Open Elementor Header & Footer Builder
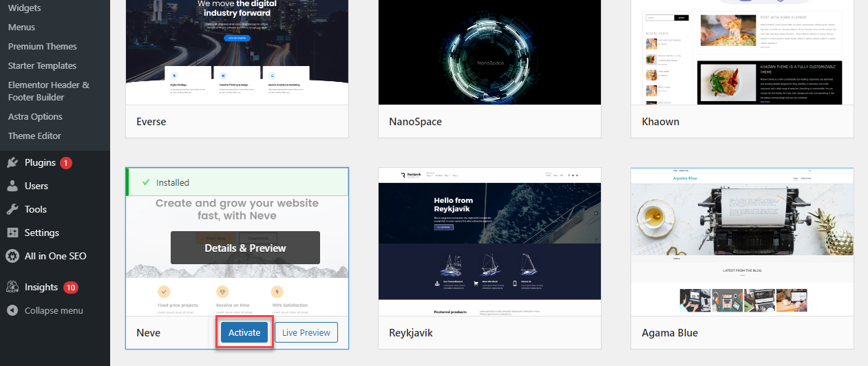The width and height of the screenshot is (868, 366). (x=48, y=91)
